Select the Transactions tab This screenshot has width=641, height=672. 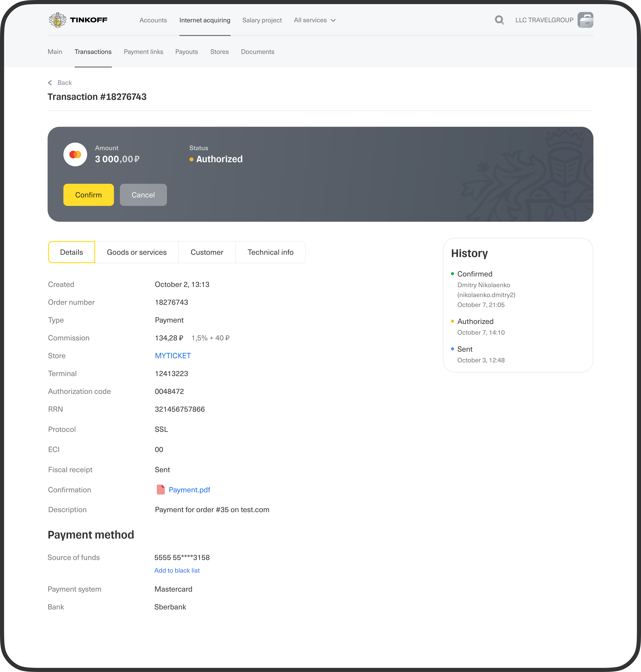point(93,52)
